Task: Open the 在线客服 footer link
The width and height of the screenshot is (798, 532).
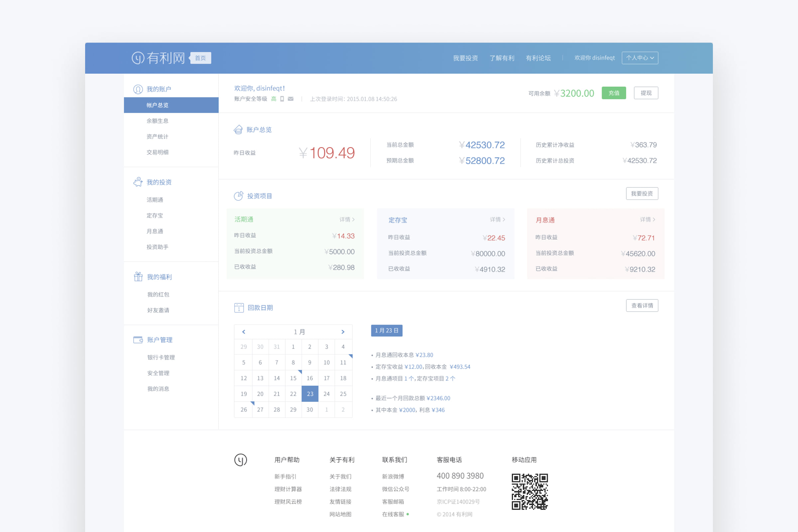Action: point(393,514)
